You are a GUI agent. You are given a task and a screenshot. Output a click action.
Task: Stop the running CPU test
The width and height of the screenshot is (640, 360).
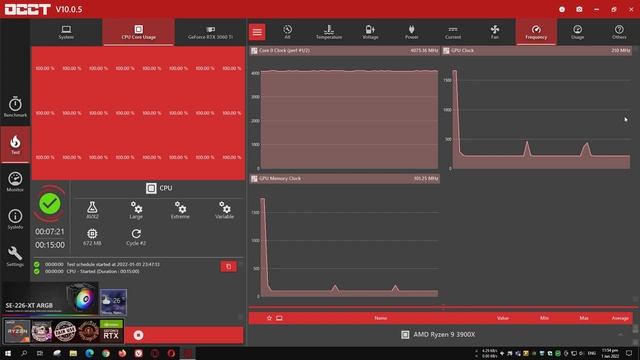138,335
